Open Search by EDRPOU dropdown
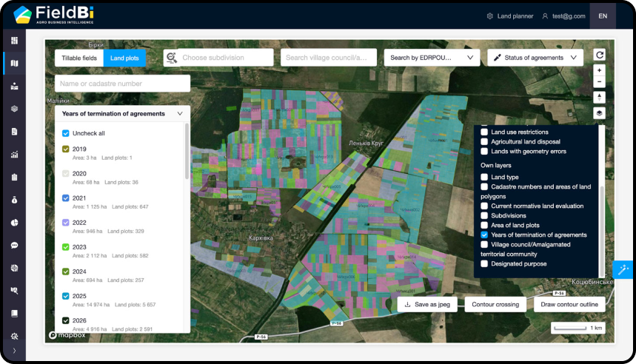Screen dimensions: 636x364 pyautogui.click(x=432, y=58)
